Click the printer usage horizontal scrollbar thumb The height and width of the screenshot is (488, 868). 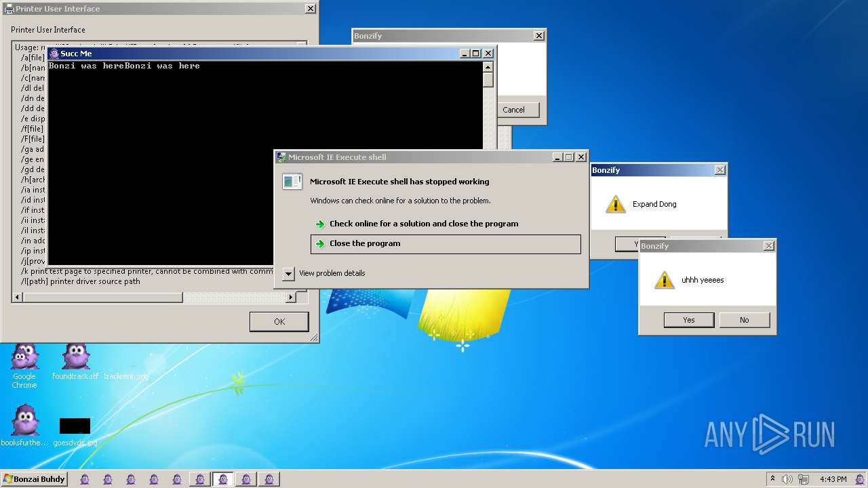[x=103, y=297]
